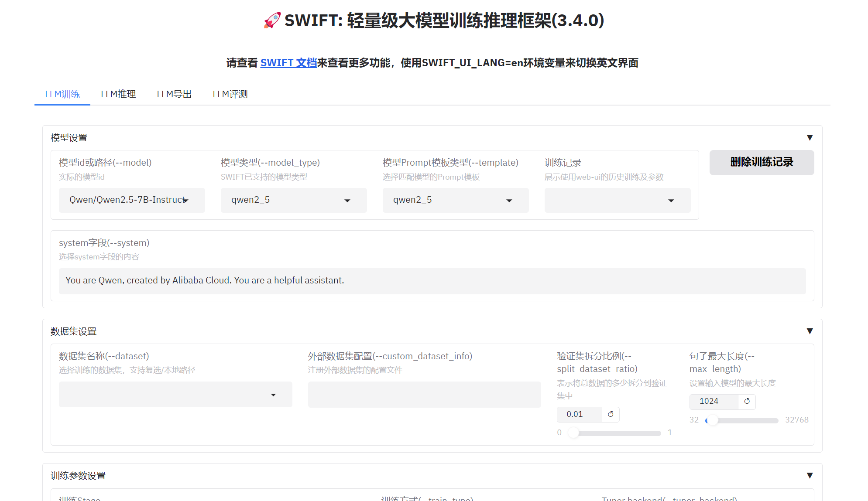Viewport: 868px width, 501px height.
Task: Collapse the 数据集设置 section triangle
Action: coord(810,331)
